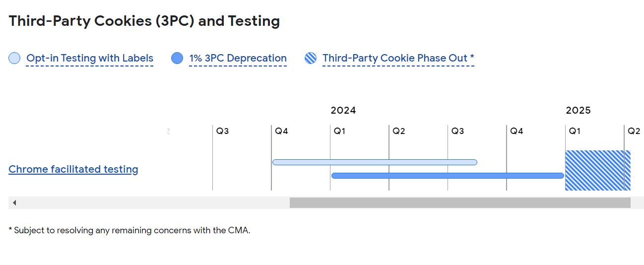Click the solid blue 1% Deprecation legend circle
This screenshot has height=265, width=644.
tap(177, 59)
